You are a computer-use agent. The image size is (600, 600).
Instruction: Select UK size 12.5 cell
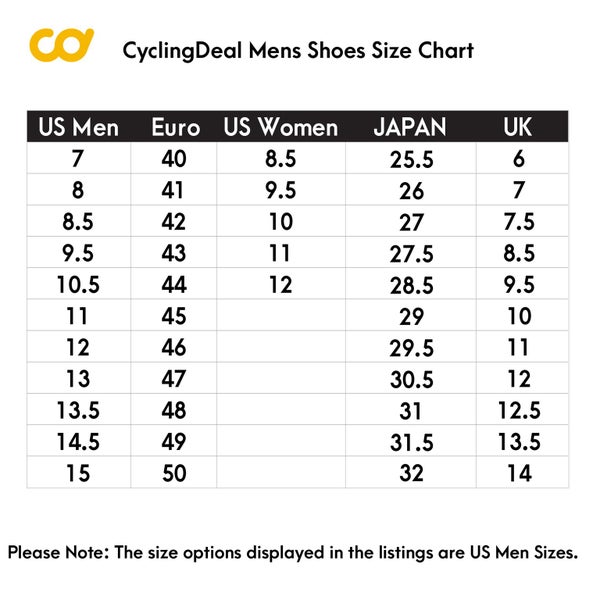[519, 411]
